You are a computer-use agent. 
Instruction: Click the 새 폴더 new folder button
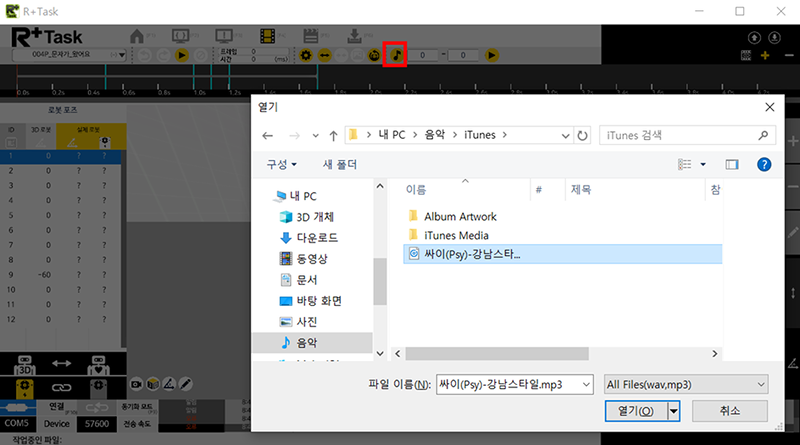339,164
